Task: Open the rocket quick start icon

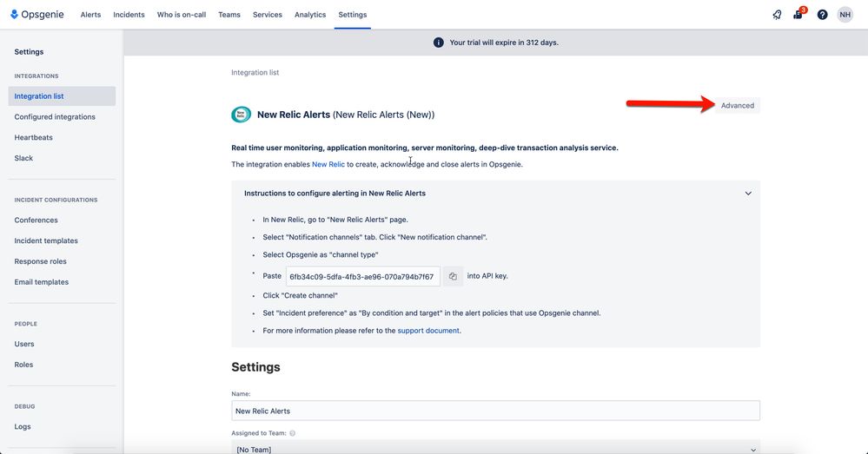Action: [x=778, y=15]
